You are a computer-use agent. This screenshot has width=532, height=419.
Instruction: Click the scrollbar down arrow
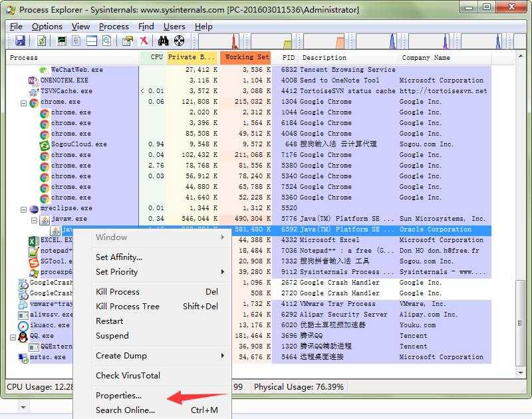[x=521, y=373]
